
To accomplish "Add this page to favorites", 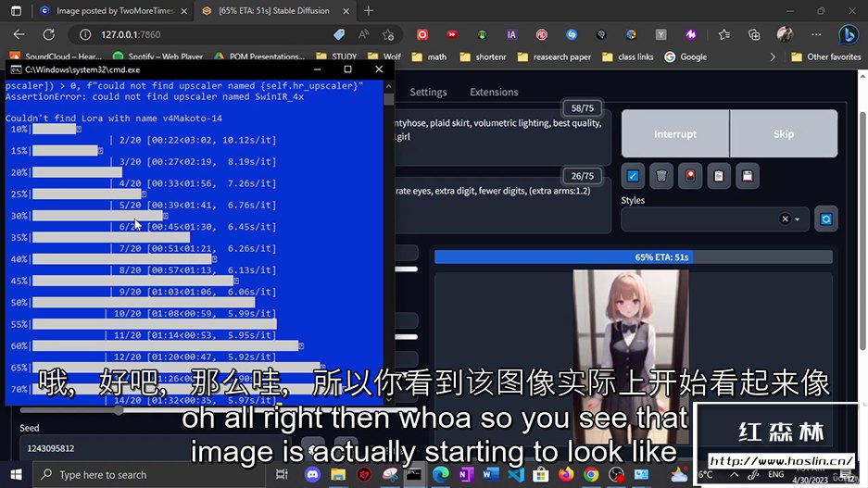I will pyautogui.click(x=388, y=34).
